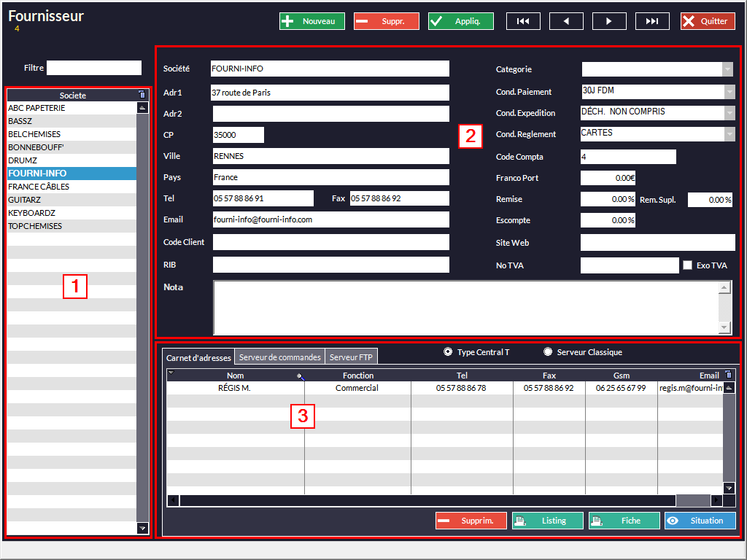Open the Categorie dropdown
Image resolution: width=747 pixels, height=560 pixels.
click(x=727, y=69)
